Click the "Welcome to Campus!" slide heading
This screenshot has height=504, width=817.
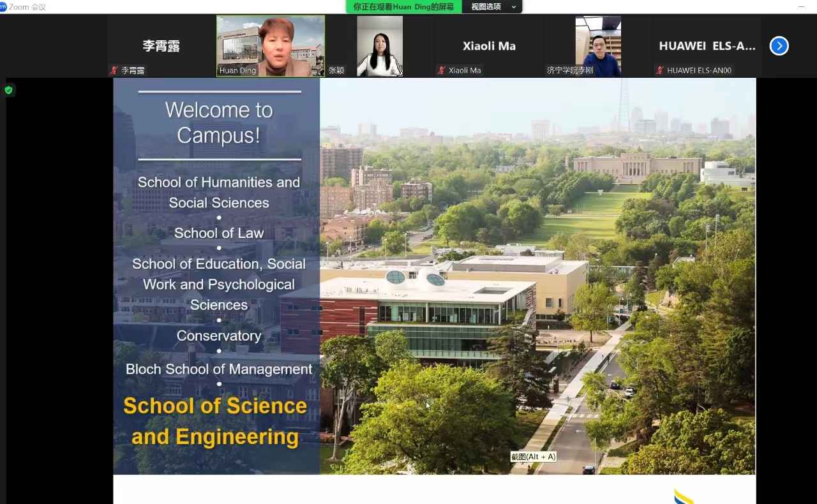click(219, 122)
